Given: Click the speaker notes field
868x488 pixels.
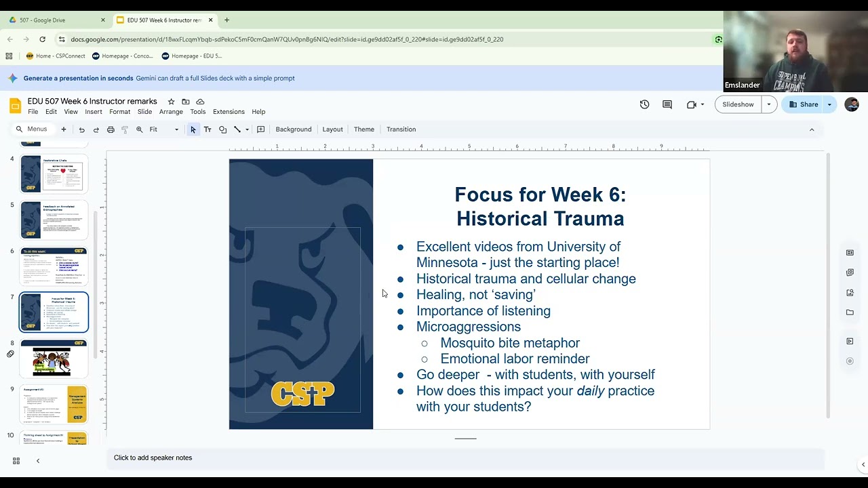Looking at the screenshot, I should [465, 458].
